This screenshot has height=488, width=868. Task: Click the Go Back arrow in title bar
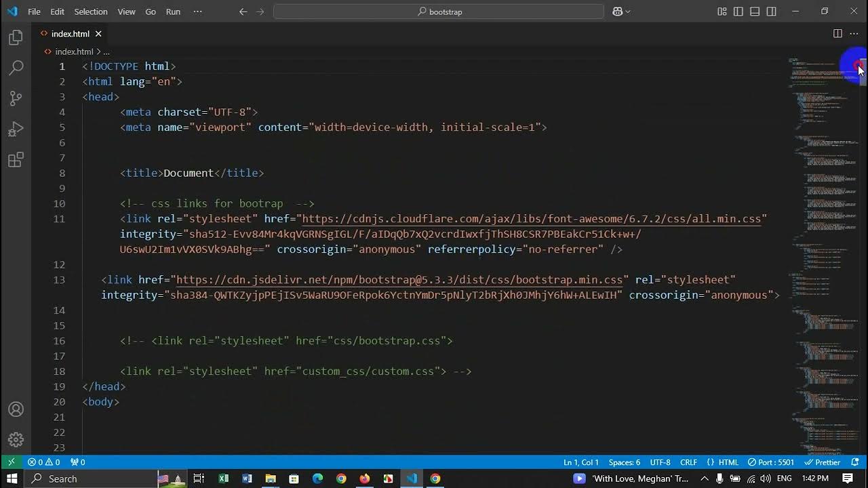[x=243, y=12]
